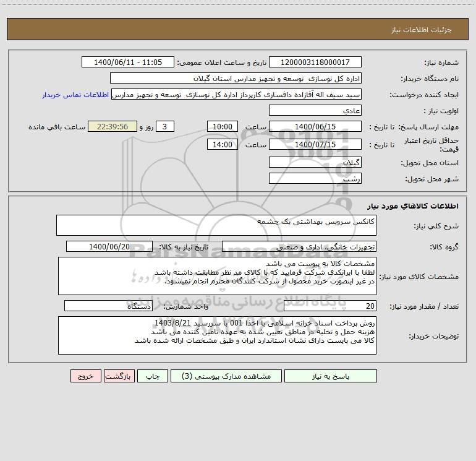The height and width of the screenshot is (461, 476).
Task: Open اطلاعات تماس خریدار contact link
Action: 75,95
